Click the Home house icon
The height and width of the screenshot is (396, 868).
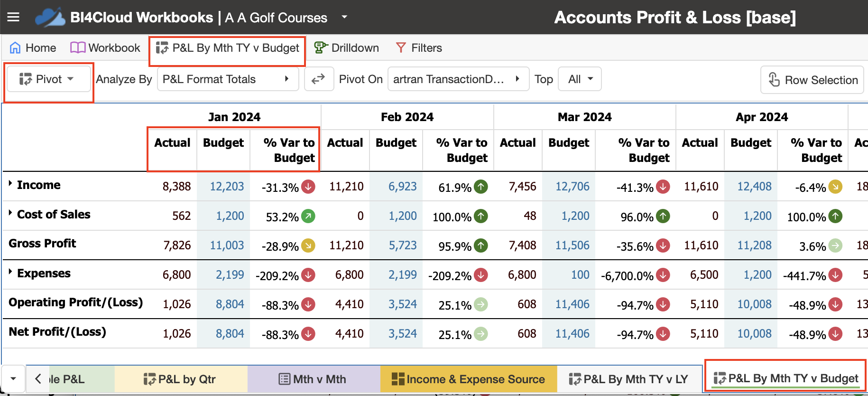15,48
